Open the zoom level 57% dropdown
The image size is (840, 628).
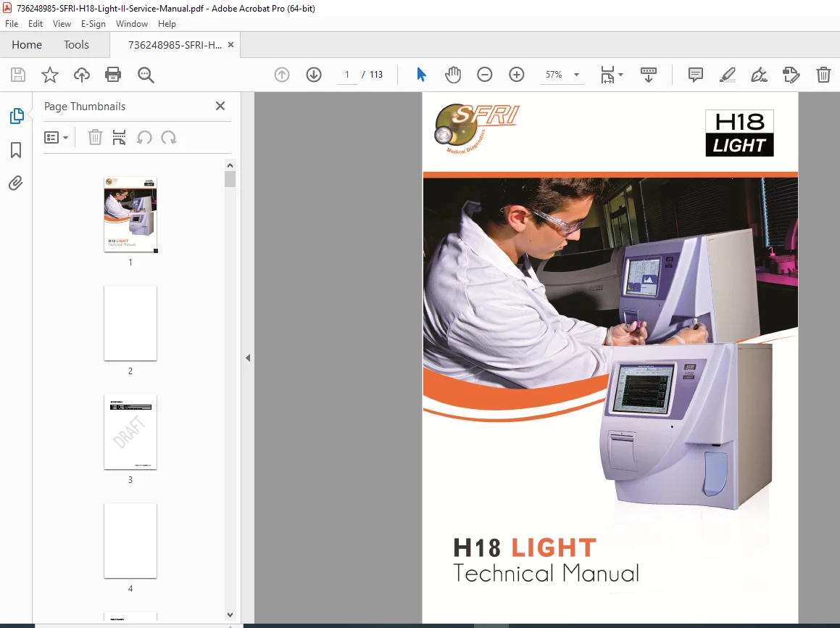pos(576,75)
